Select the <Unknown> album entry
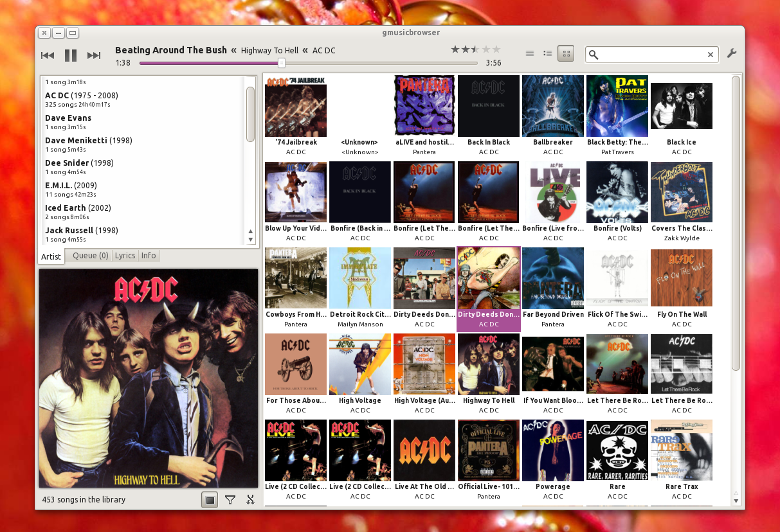The height and width of the screenshot is (532, 780). coord(360,116)
